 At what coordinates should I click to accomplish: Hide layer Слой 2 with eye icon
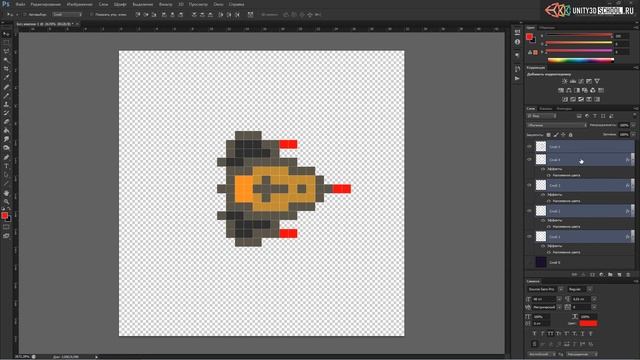(529, 211)
